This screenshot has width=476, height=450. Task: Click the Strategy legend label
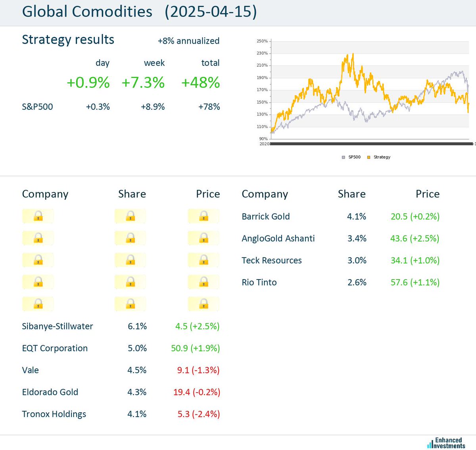coord(382,157)
